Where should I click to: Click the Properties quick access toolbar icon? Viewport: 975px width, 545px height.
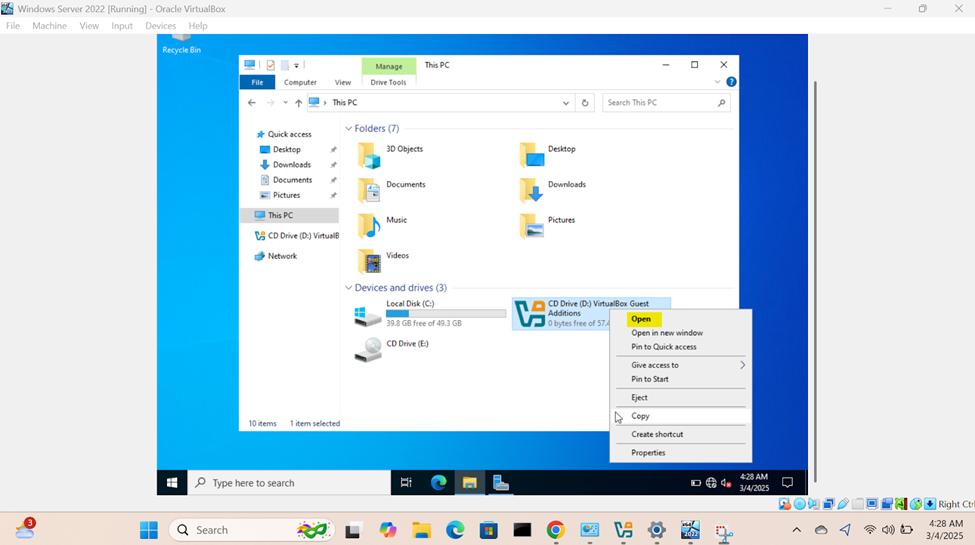270,65
